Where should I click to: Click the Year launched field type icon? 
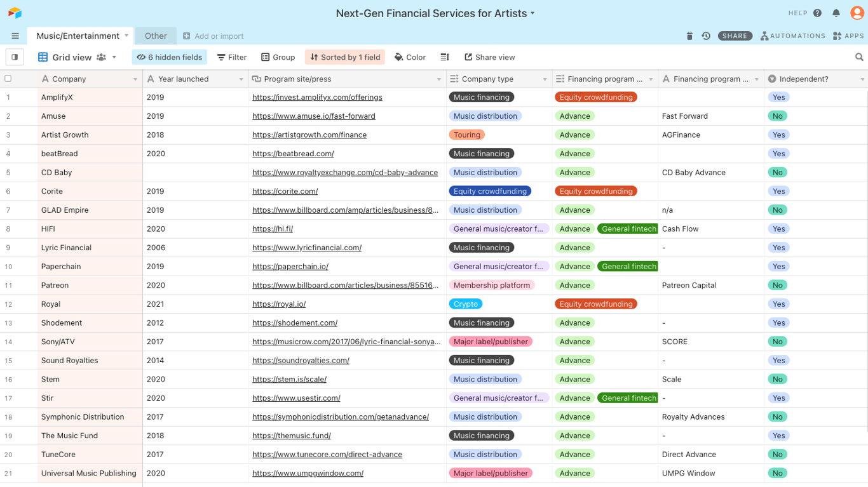(151, 79)
